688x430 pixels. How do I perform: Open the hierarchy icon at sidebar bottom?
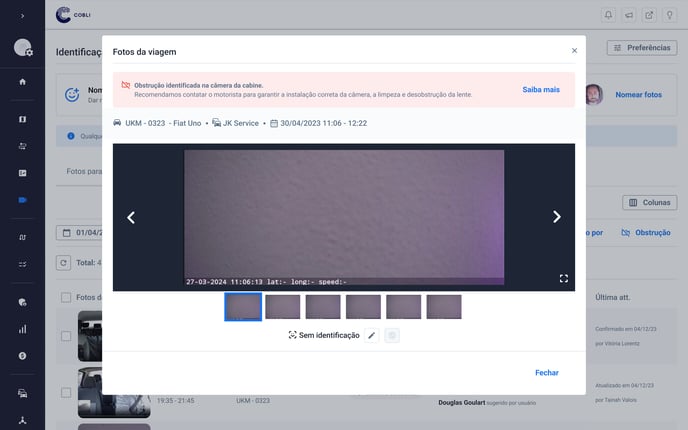pyautogui.click(x=22, y=420)
